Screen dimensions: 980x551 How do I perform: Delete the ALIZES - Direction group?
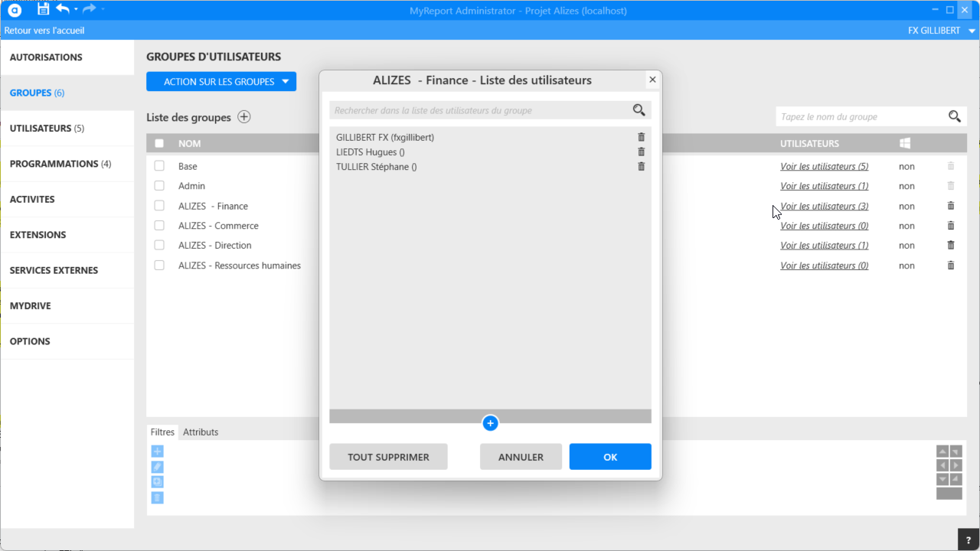point(951,245)
